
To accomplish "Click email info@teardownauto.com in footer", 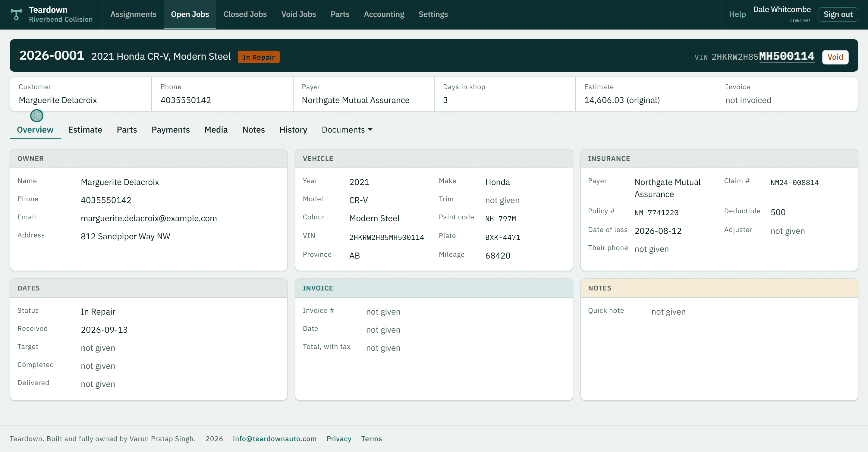I will click(x=275, y=438).
